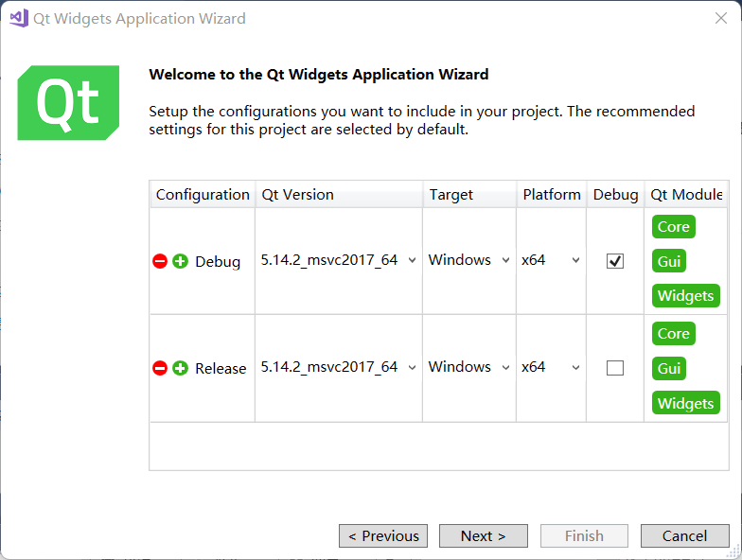
Task: Open Target dropdown in the Debug row
Action: tap(469, 260)
